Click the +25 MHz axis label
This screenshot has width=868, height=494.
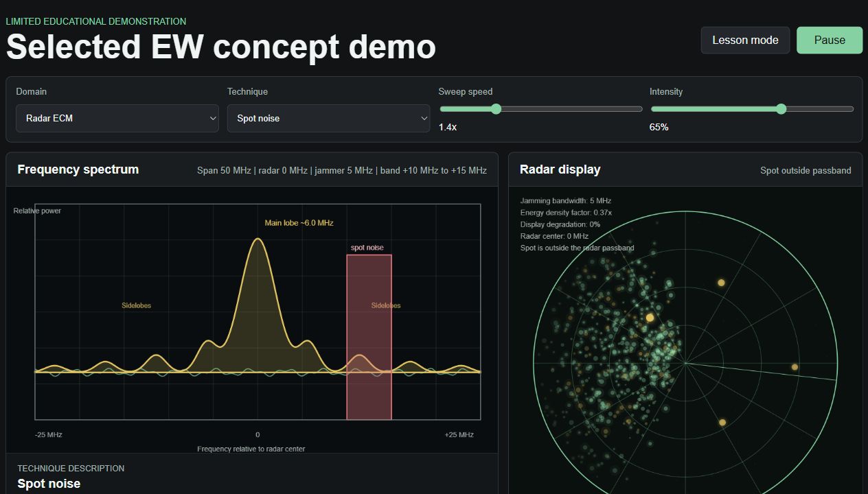click(x=459, y=434)
